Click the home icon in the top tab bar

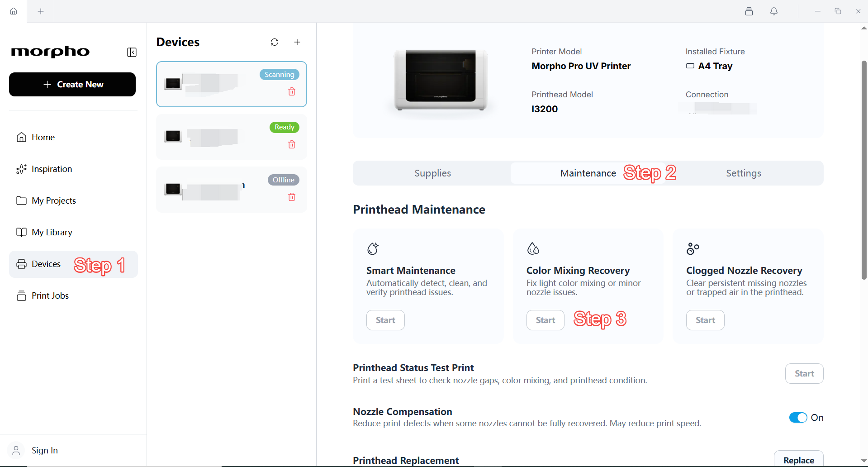pos(14,11)
